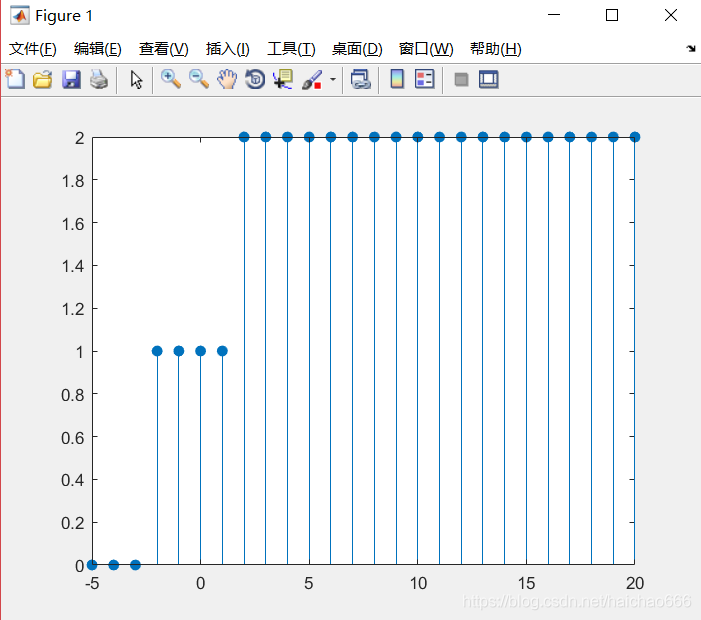Minimize the Figure 1 window
This screenshot has height=620, width=701.
point(554,15)
